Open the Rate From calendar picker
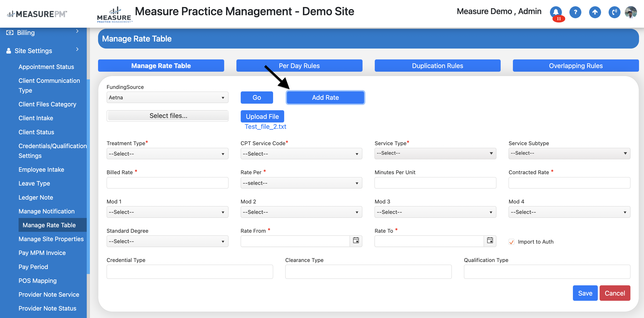 pos(356,241)
